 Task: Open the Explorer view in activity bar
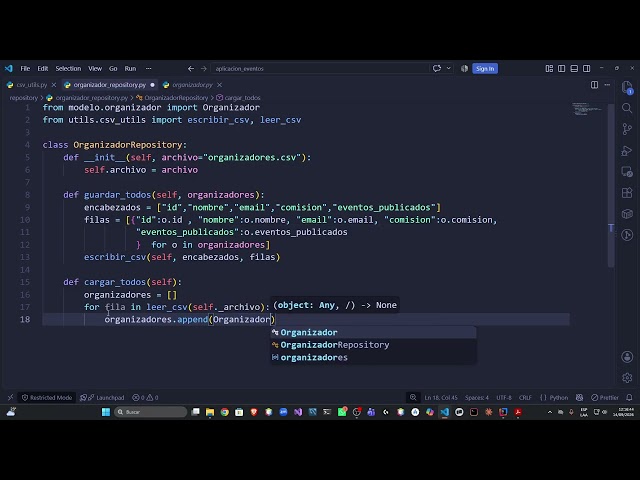tap(627, 88)
